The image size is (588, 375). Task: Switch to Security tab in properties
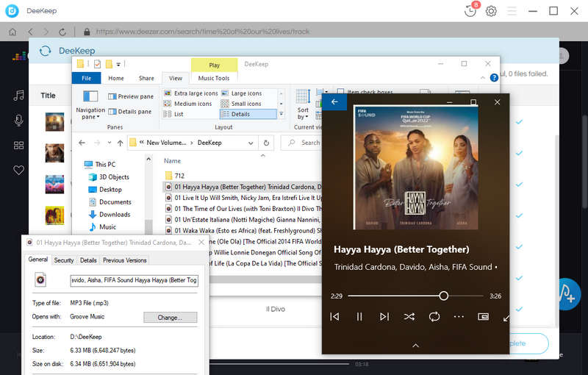64,260
